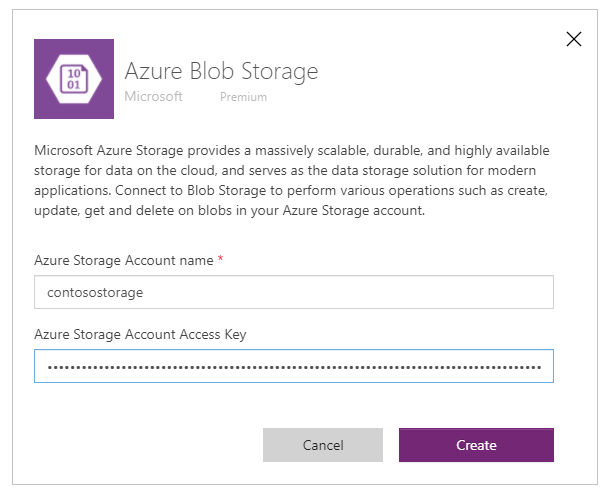Image resolution: width=612 pixels, height=497 pixels.
Task: Click the Azure Storage Account Access Key label
Action: 140,335
